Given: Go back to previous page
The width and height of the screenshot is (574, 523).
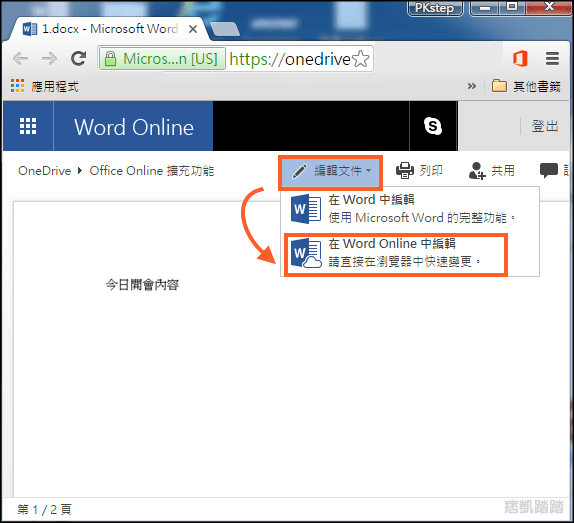Looking at the screenshot, I should click(x=20, y=59).
